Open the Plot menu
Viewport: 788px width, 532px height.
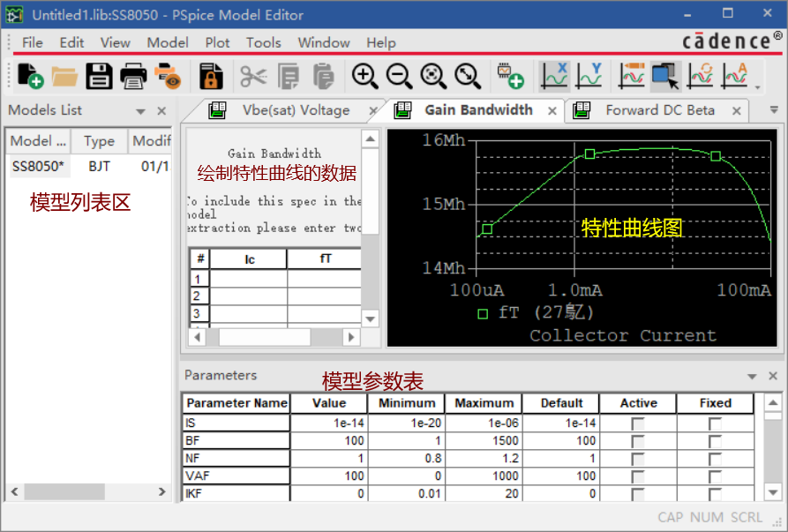coord(217,42)
